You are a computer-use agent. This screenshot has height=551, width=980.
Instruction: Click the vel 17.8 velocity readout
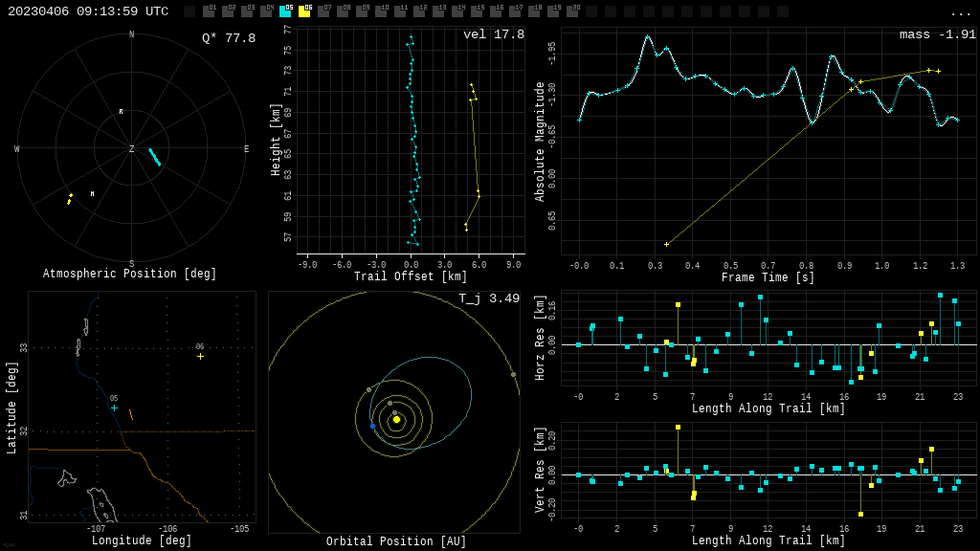[493, 34]
